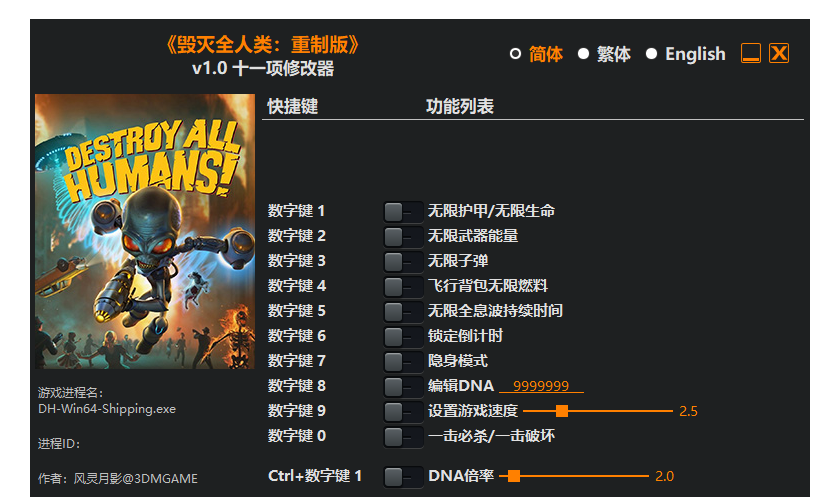Click hotkey label 数字键 0

pos(296,436)
